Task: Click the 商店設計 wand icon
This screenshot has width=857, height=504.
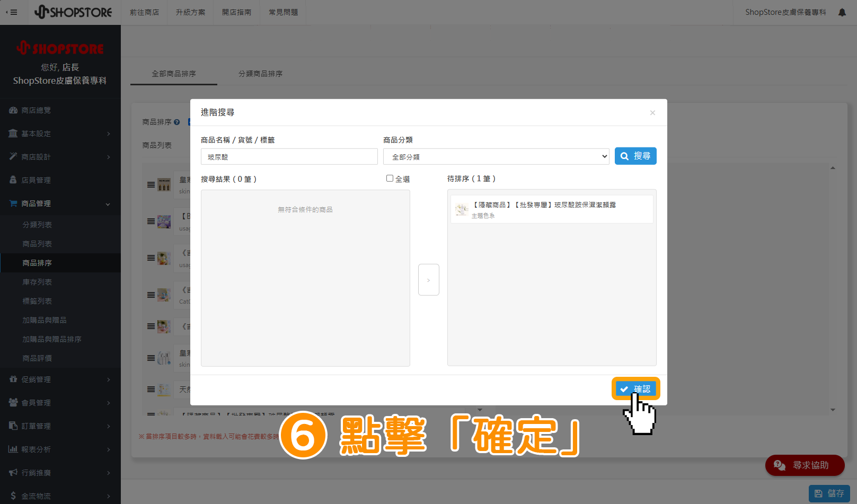Action: coord(13,157)
